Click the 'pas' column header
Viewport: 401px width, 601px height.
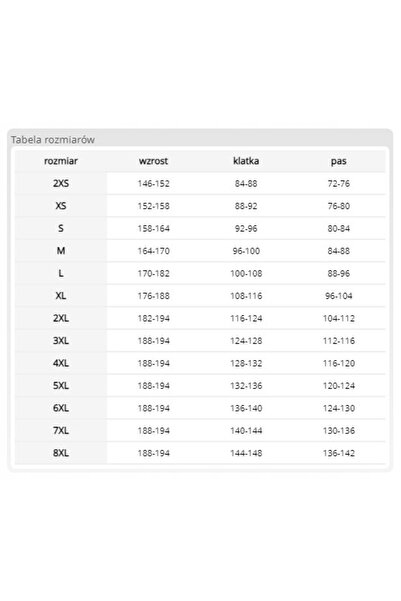coord(339,161)
